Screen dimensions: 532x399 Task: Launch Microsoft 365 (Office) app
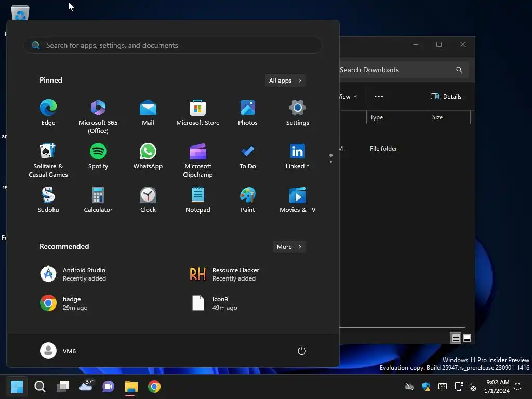pyautogui.click(x=98, y=117)
